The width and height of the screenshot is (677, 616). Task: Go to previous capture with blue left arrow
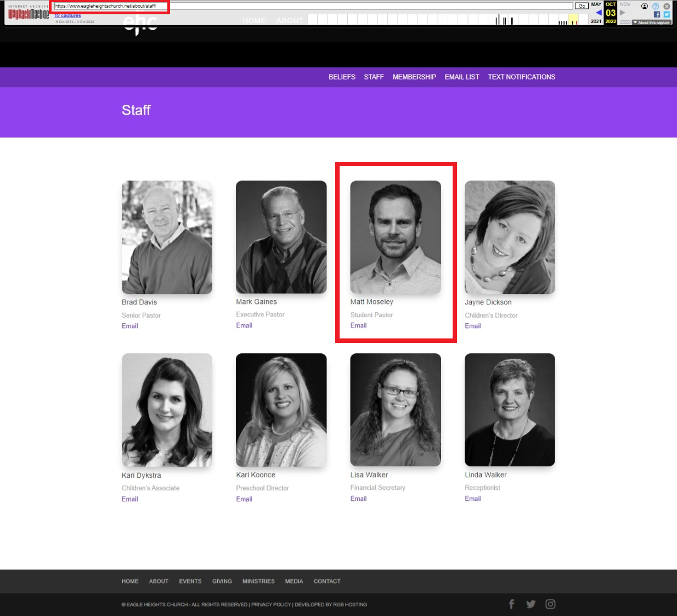pyautogui.click(x=599, y=13)
